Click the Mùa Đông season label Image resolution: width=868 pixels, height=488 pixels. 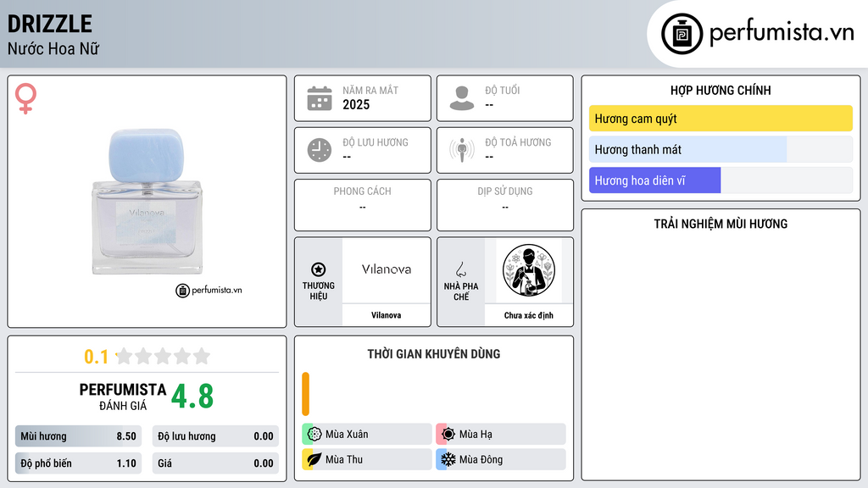click(x=481, y=459)
